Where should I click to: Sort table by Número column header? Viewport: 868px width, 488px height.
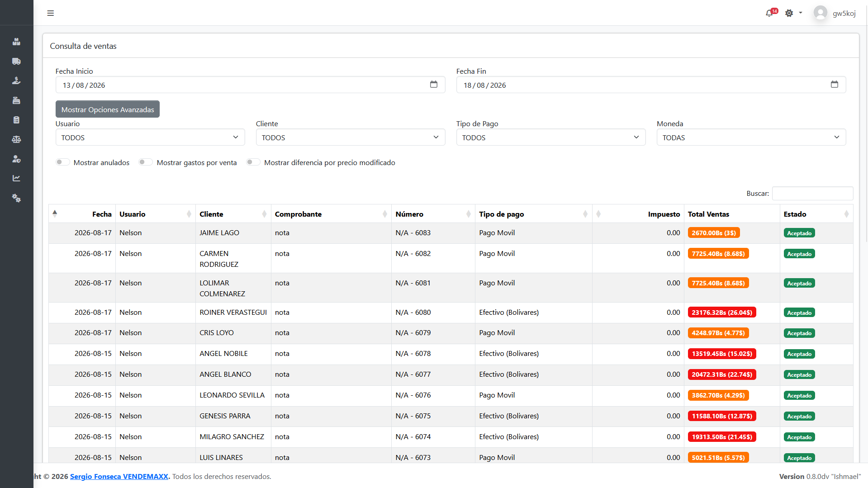click(433, 214)
